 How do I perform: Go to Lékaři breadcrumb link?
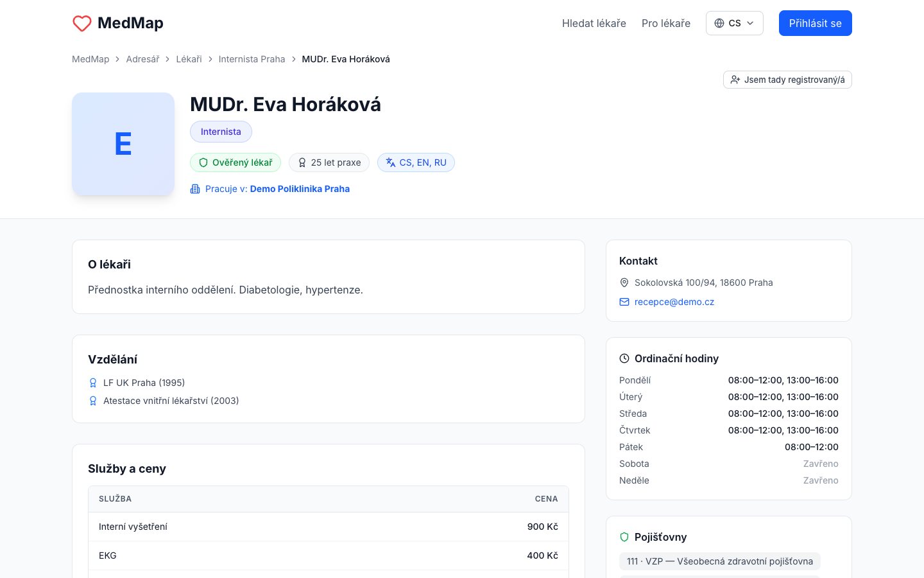pos(189,59)
